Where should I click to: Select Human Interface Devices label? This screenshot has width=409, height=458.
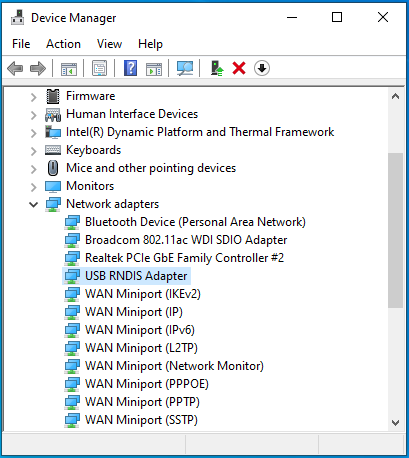click(x=132, y=114)
